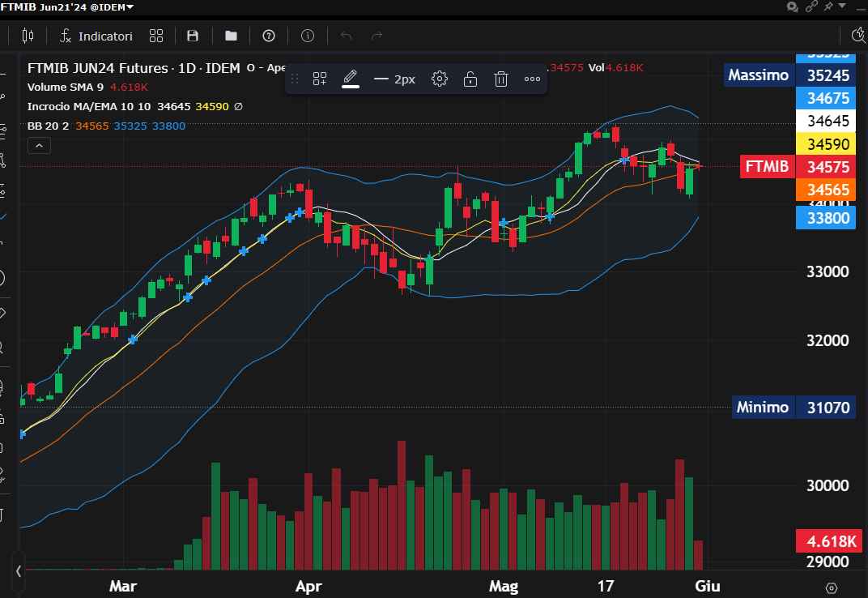Click the line color pencil swatch
Viewport: 868px width, 598px height.
351,79
